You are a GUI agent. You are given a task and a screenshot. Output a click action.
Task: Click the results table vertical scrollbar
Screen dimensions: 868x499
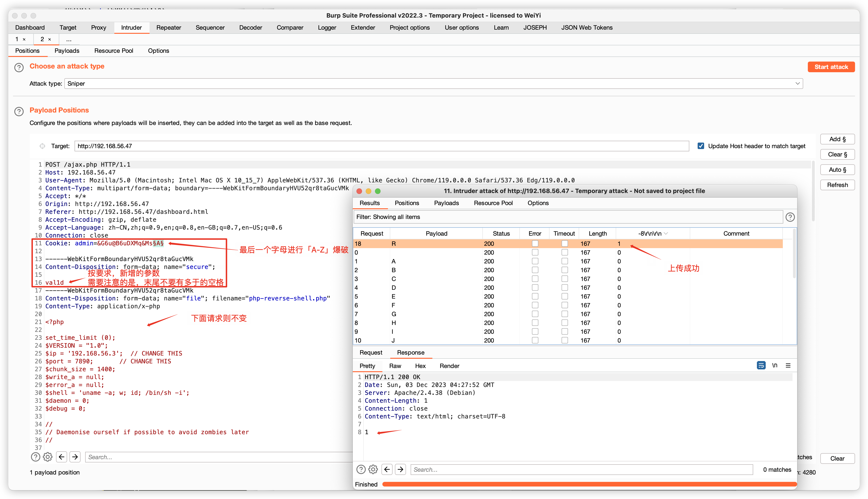click(x=794, y=254)
